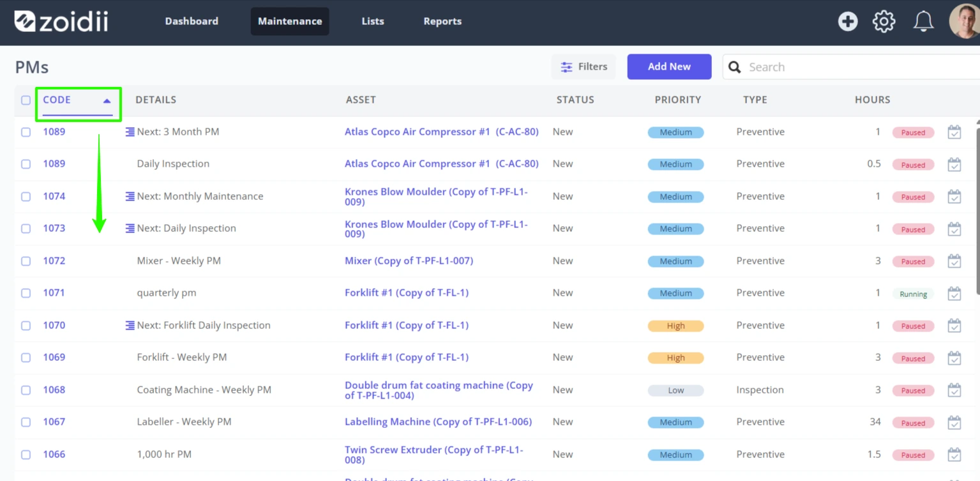Click the nested list icon beside Next: Monthly Maintenance
Image resolution: width=980 pixels, height=481 pixels.
130,196
